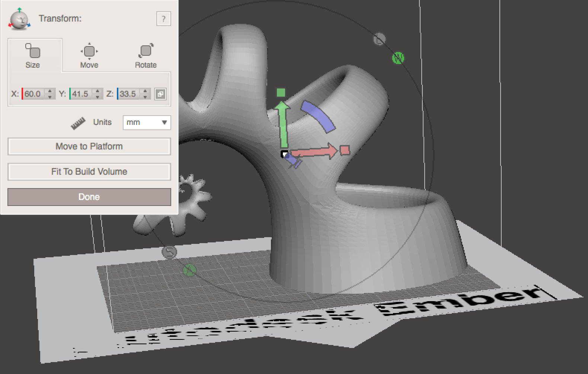Click the Z size value field

tap(128, 94)
